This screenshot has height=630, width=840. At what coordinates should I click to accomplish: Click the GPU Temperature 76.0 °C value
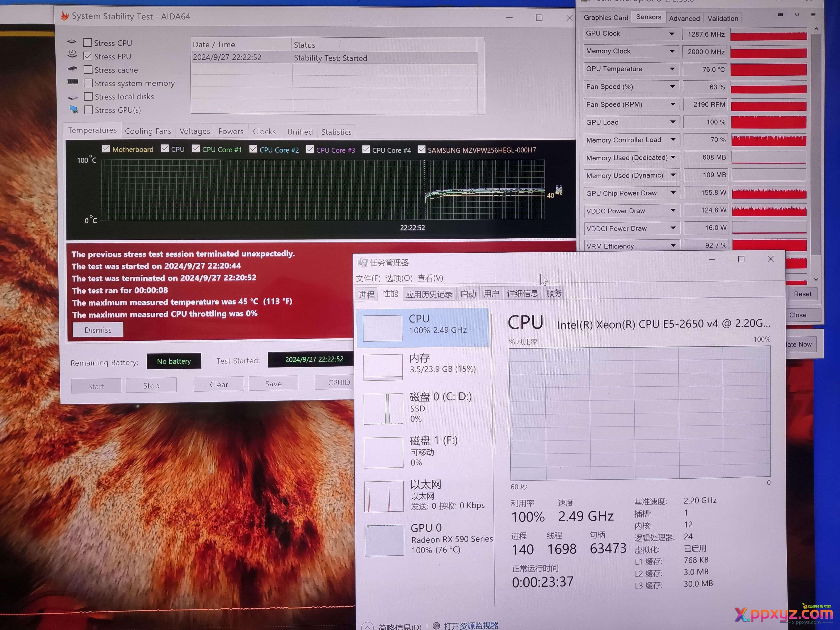coord(705,70)
